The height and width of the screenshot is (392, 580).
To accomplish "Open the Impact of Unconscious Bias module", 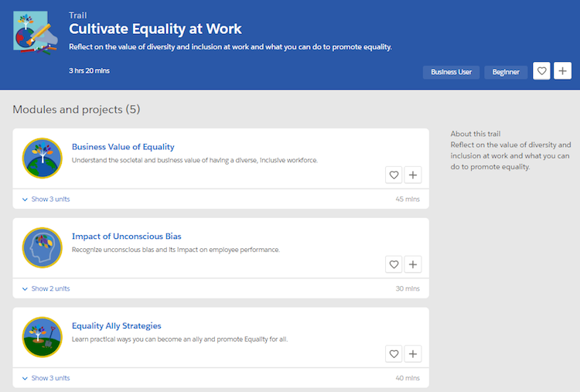I will [x=126, y=237].
